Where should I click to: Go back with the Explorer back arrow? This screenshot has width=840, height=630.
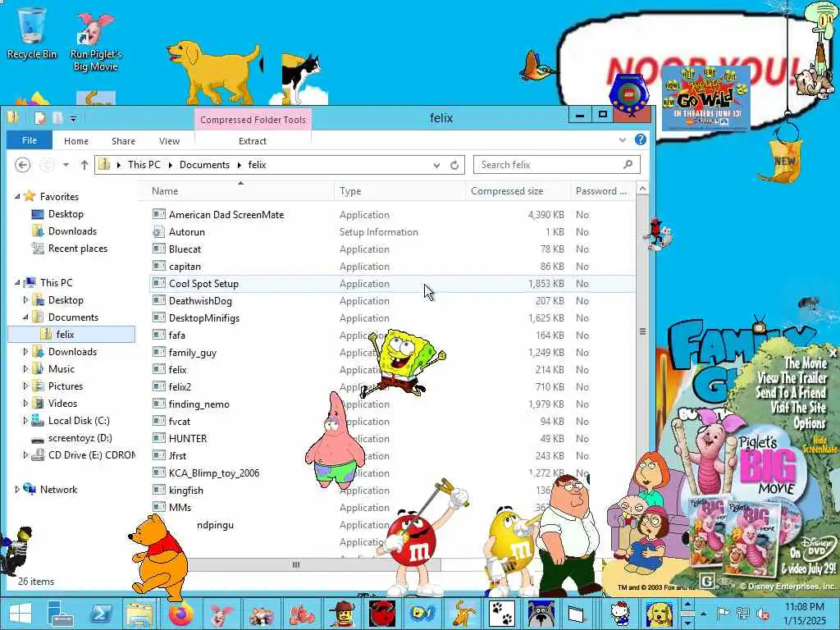point(22,165)
